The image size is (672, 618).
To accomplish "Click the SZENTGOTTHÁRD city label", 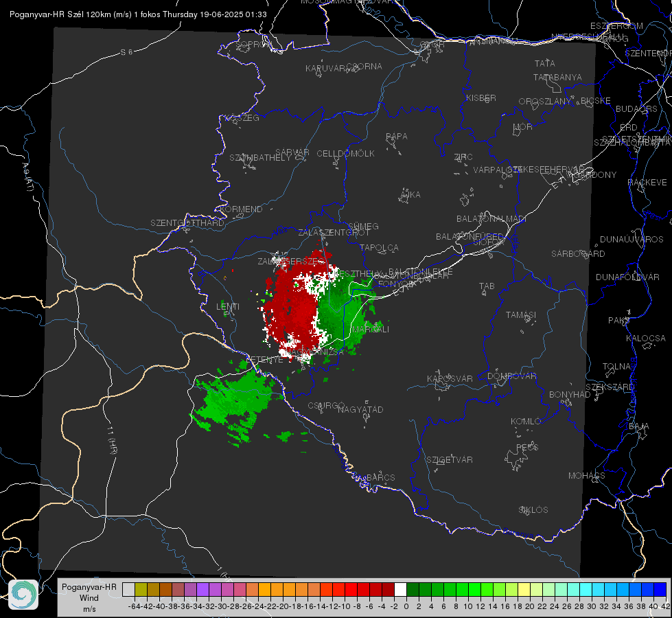I will coord(187,223).
